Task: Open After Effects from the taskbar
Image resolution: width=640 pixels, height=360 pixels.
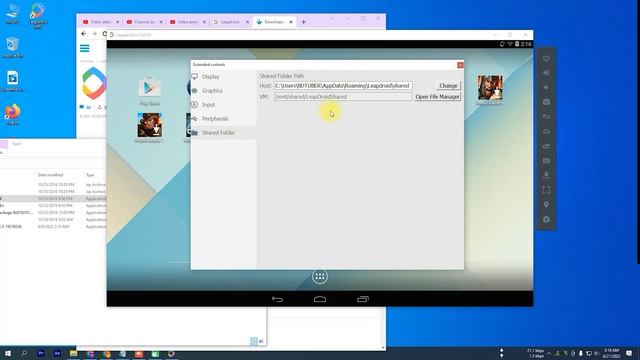Action: (x=57, y=353)
